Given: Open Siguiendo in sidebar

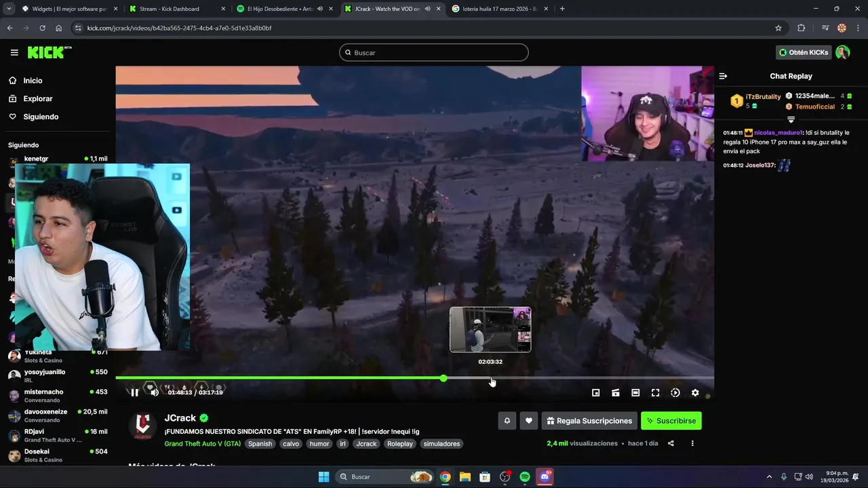Looking at the screenshot, I should [x=41, y=117].
